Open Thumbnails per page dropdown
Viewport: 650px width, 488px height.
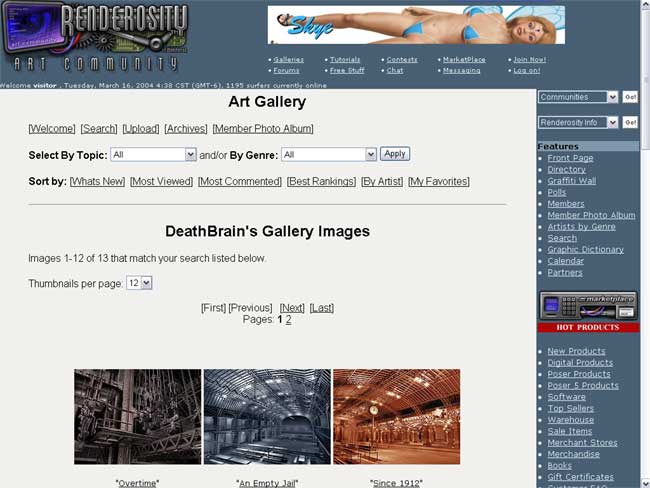139,283
